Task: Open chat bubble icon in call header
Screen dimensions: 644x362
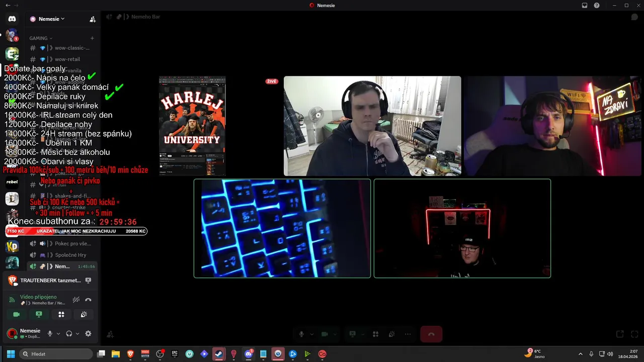Action: [x=634, y=17]
